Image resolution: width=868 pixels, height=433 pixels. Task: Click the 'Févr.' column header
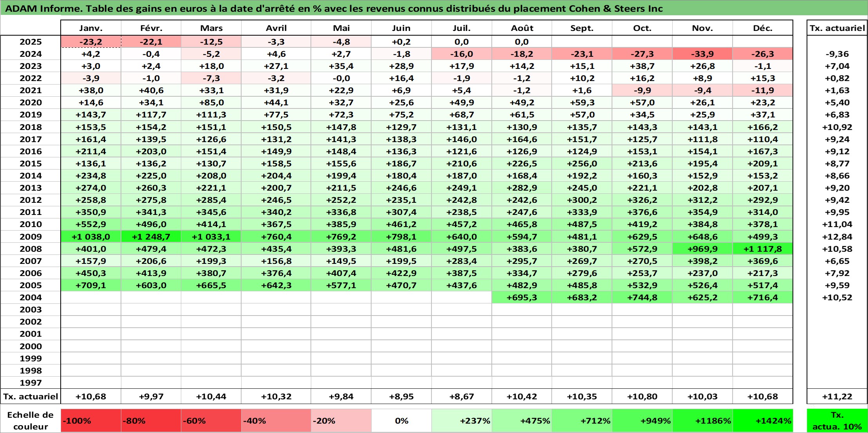[x=151, y=28]
